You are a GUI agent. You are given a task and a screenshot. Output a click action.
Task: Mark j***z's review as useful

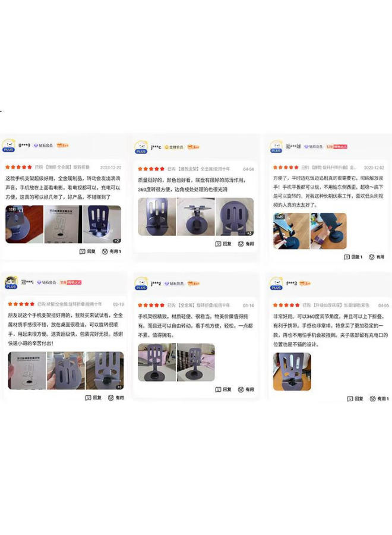[x=246, y=389]
